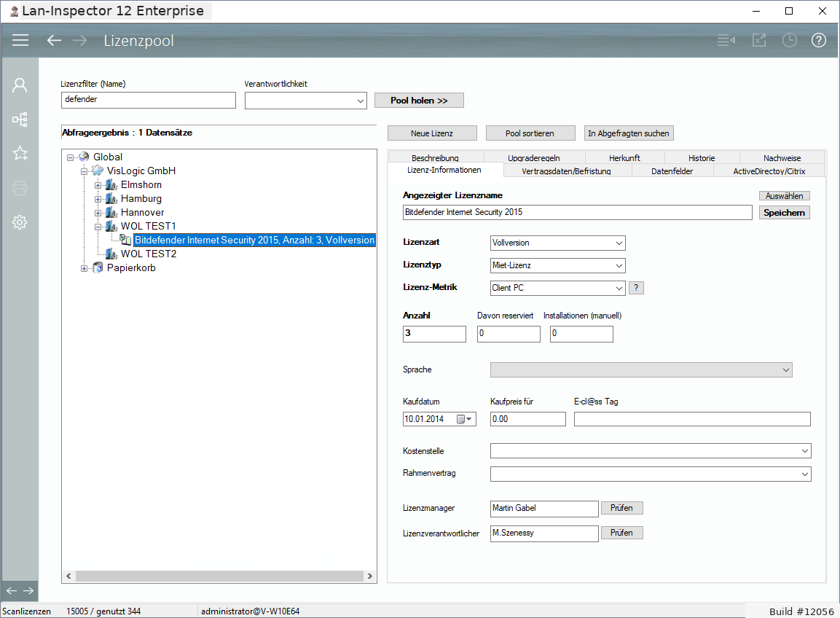The height and width of the screenshot is (618, 840).
Task: Switch to the ActiveDirectoy/Citrix tab
Action: tap(769, 171)
